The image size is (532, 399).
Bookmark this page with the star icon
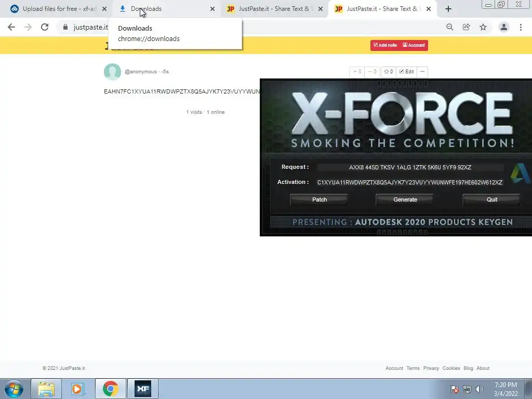tap(483, 27)
